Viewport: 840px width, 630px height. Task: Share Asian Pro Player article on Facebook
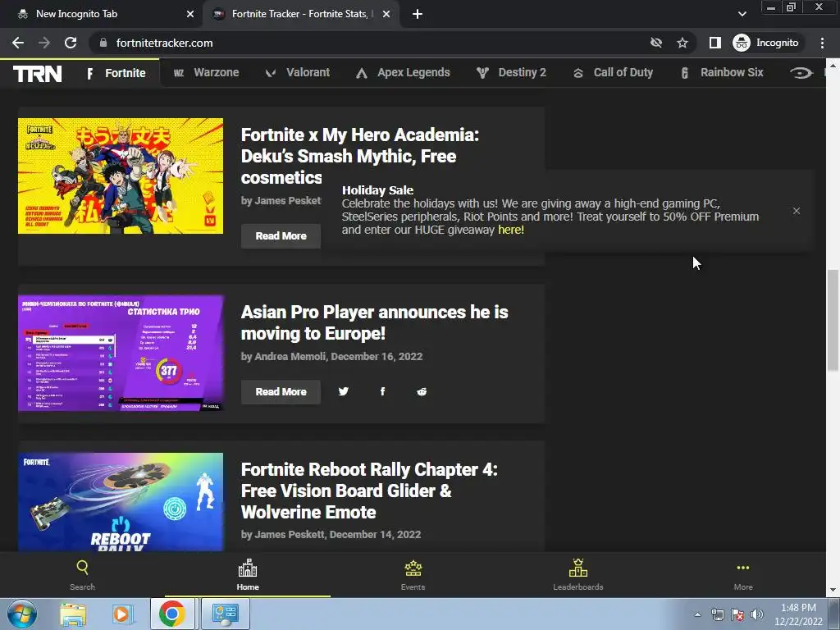(x=382, y=391)
